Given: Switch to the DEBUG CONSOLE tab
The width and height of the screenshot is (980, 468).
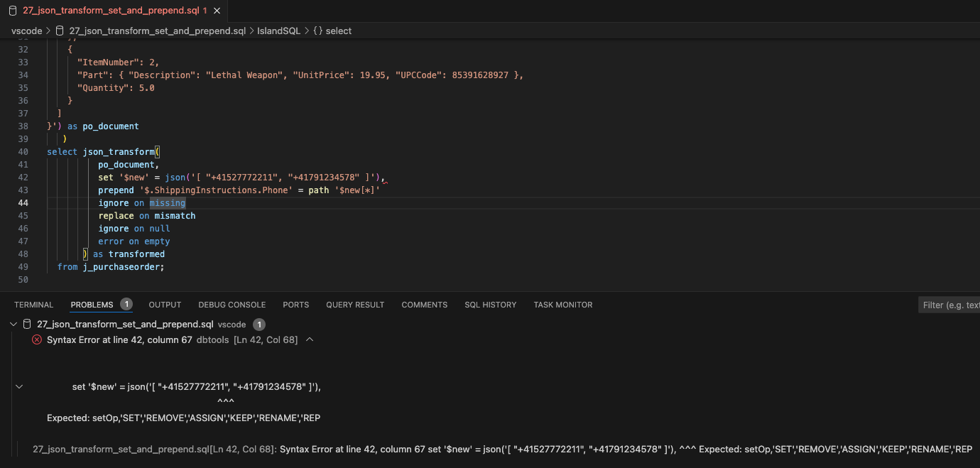Looking at the screenshot, I should tap(232, 304).
